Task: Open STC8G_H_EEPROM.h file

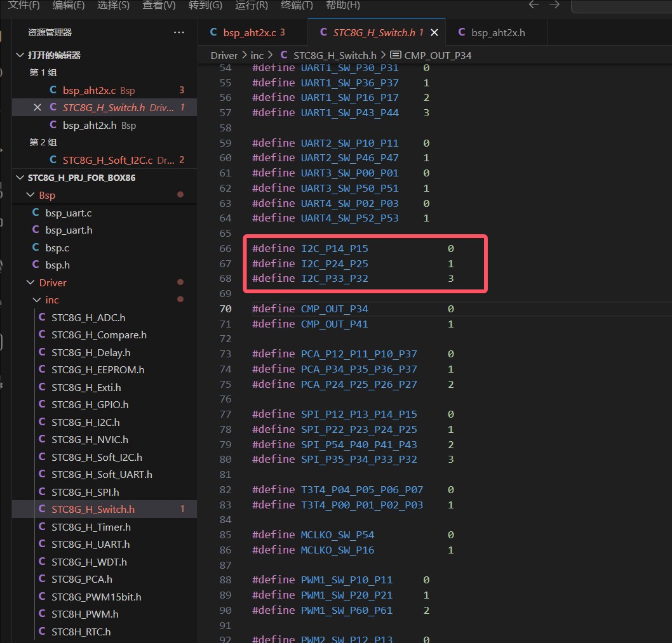Action: tap(105, 369)
